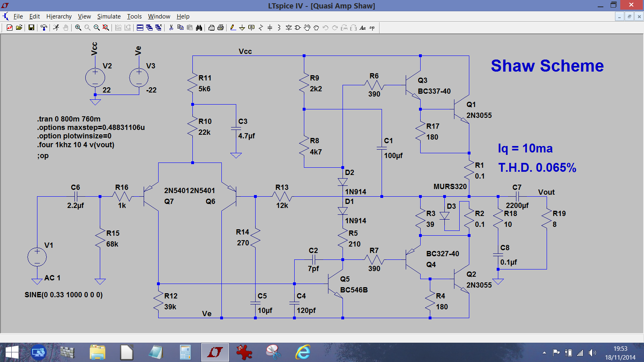The image size is (644, 362).
Task: Open the Edit menu
Action: [35, 16]
